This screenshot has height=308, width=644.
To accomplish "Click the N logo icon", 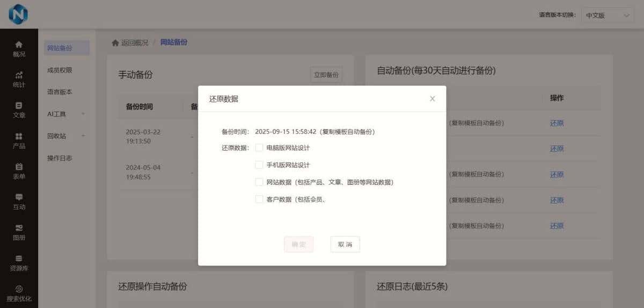I will (x=18, y=14).
